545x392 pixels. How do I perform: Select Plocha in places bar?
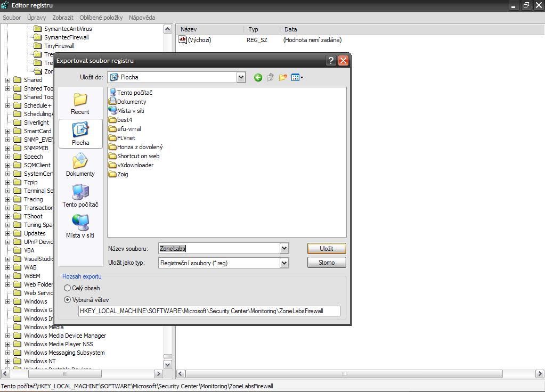[x=80, y=134]
